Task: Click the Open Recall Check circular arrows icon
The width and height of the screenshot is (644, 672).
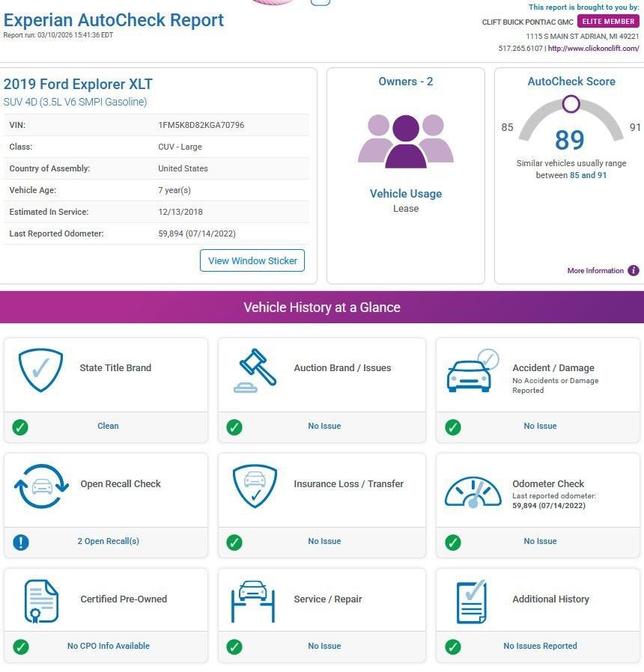Action: click(41, 486)
